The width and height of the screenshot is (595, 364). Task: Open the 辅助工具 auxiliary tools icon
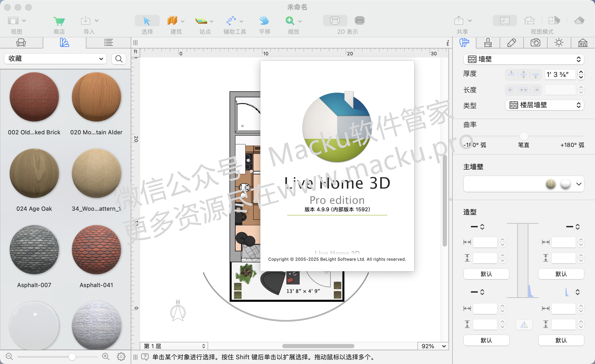coord(231,21)
